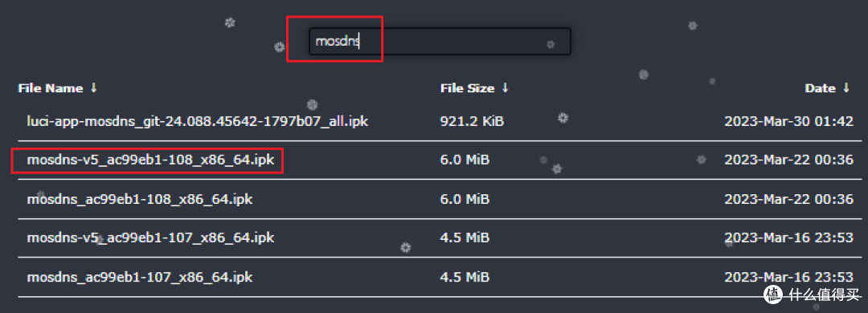Viewport: 868px width, 313px height.
Task: Focus the search box containing mosdns
Action: point(440,42)
